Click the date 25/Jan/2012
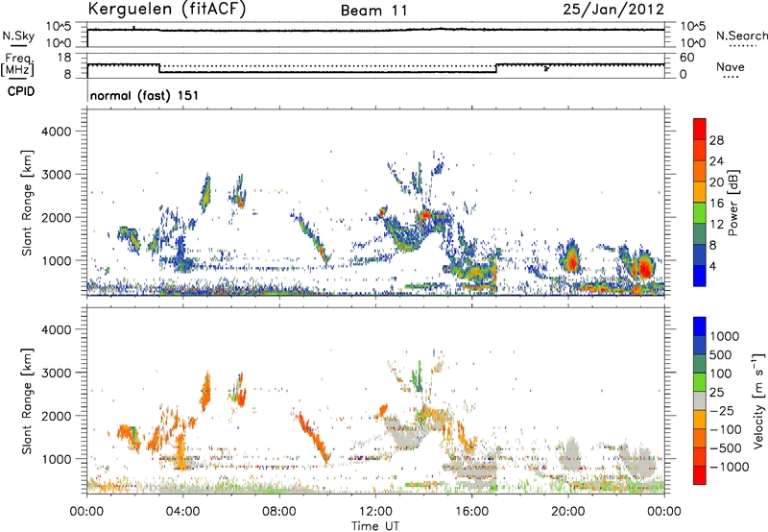 click(613, 10)
